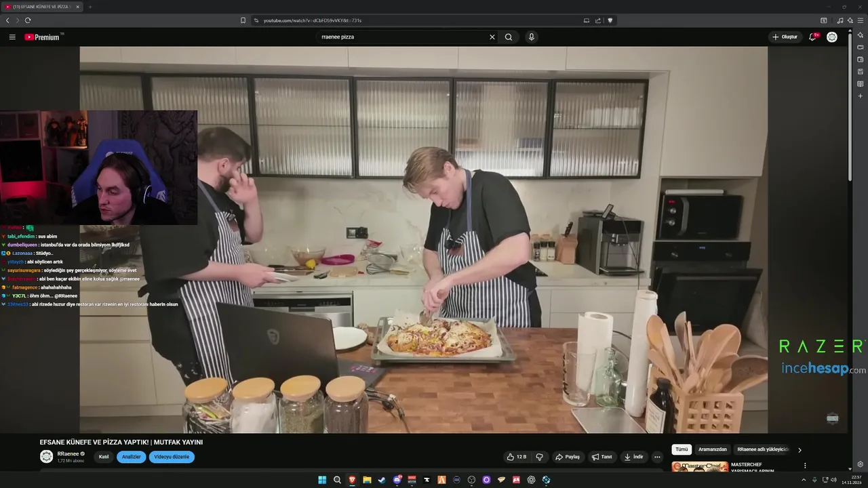The image size is (868, 488).
Task: Open the YouTube notifications bell
Action: point(812,37)
